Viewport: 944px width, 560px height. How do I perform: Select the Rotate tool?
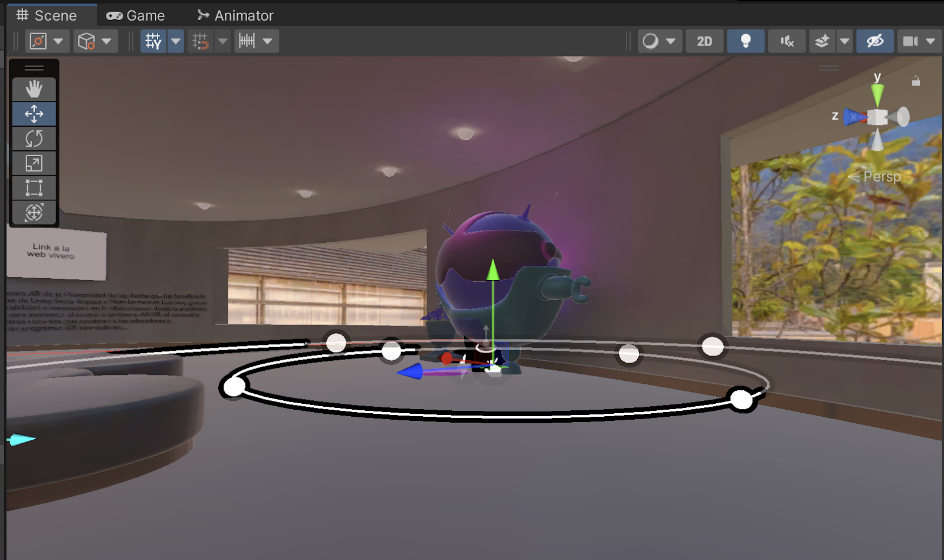34,139
